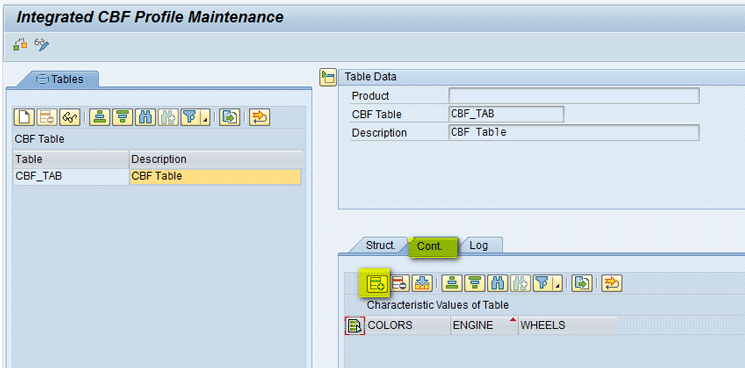Click the orange arrows icon in the Cont. toolbar
Image resolution: width=745 pixels, height=368 pixels.
[611, 283]
